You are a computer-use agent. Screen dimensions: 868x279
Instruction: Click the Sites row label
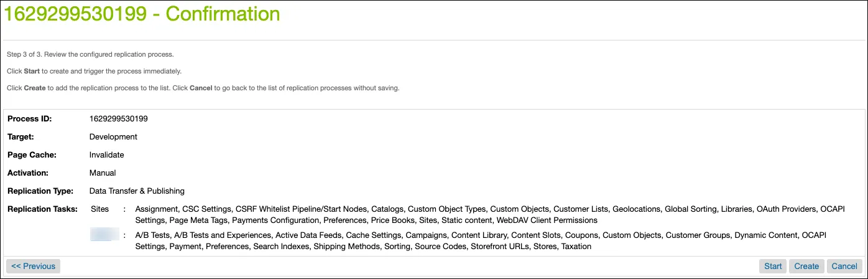pos(101,209)
